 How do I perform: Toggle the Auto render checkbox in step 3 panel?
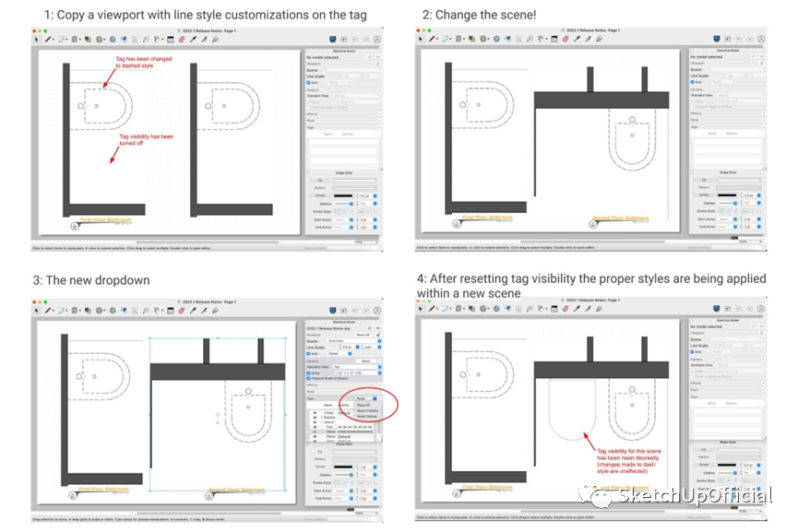pos(308,353)
